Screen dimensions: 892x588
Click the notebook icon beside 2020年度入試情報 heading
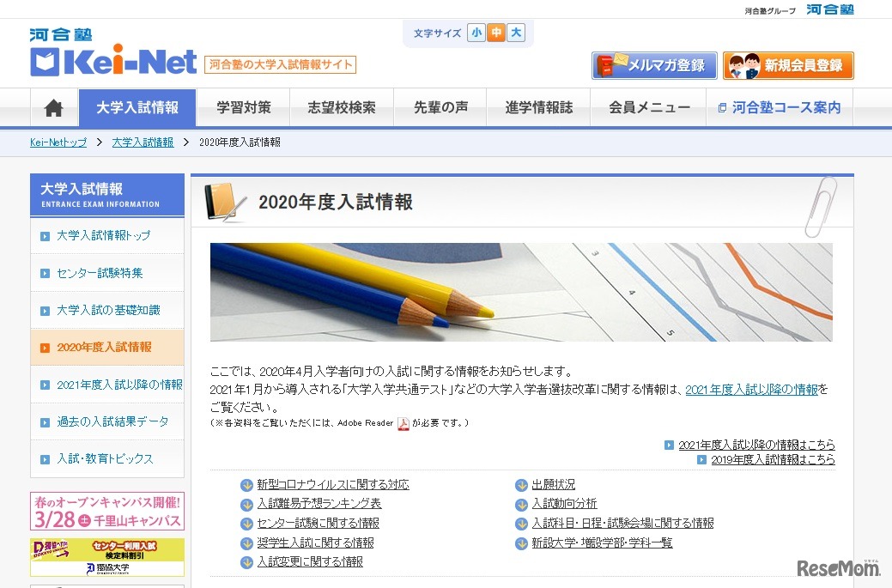coord(225,198)
